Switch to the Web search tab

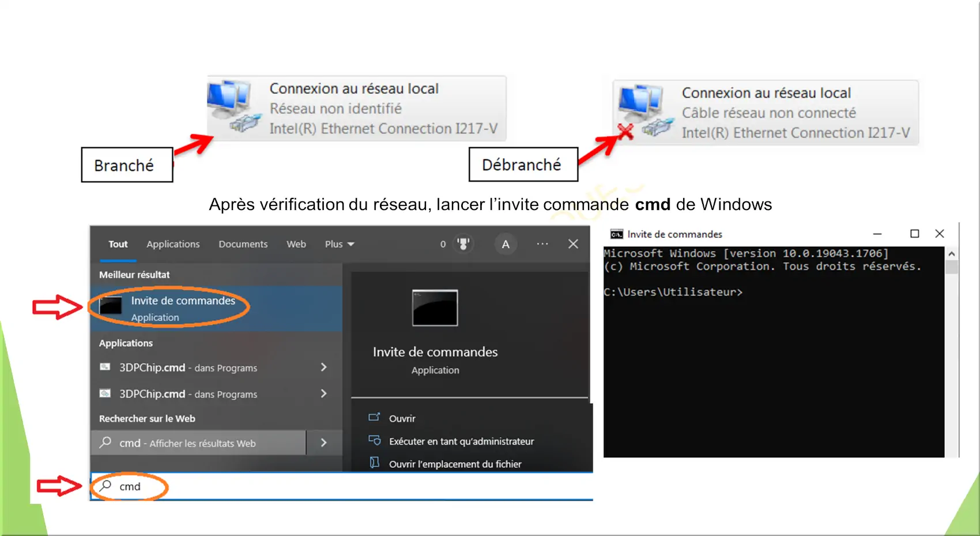296,244
